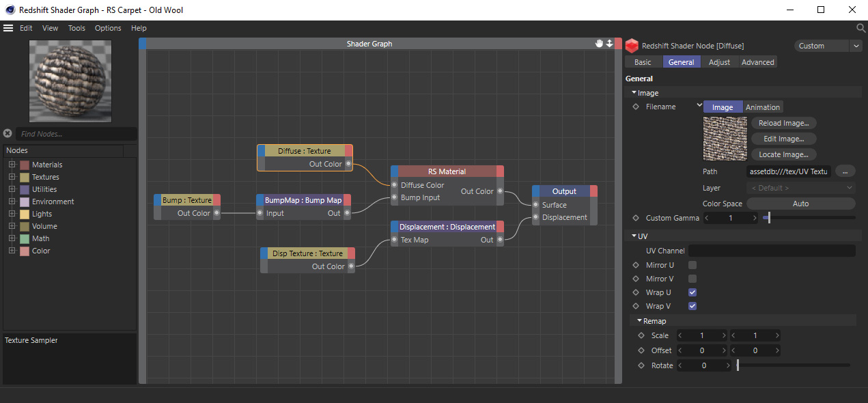The image size is (868, 403).
Task: Clear the Find Nodes search field icon
Action: pos(8,134)
